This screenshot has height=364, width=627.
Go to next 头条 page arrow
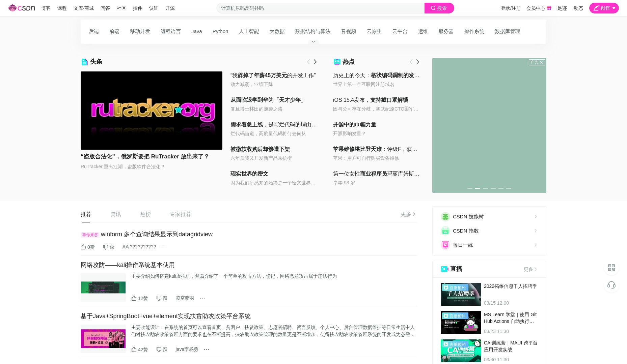[315, 62]
